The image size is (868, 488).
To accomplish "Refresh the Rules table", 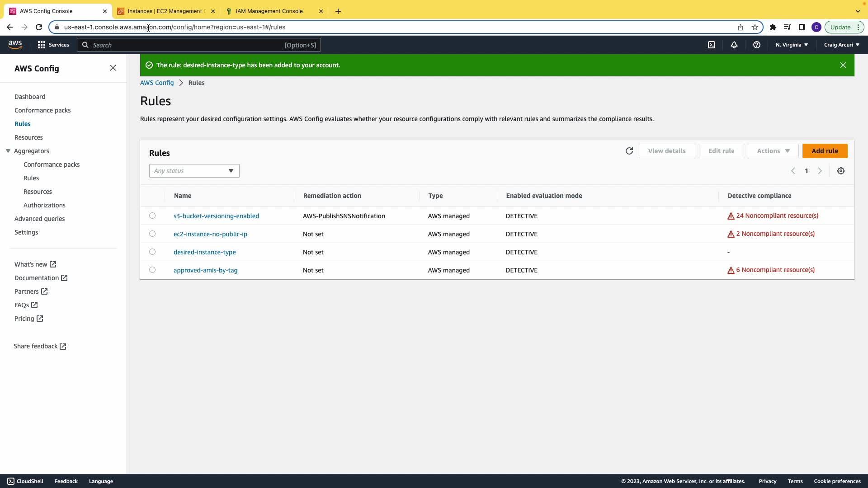I will (x=629, y=151).
